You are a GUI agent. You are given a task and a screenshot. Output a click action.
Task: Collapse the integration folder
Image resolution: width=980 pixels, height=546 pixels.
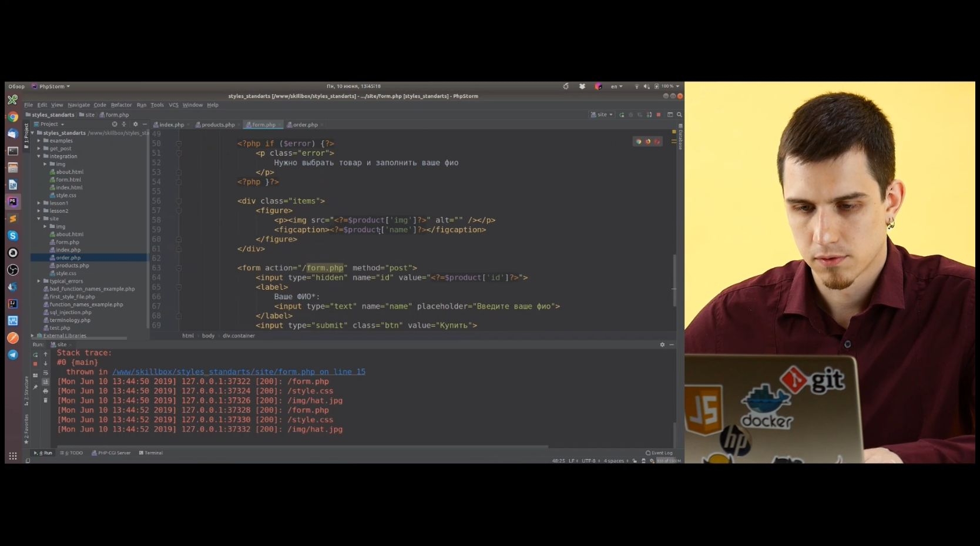click(39, 156)
